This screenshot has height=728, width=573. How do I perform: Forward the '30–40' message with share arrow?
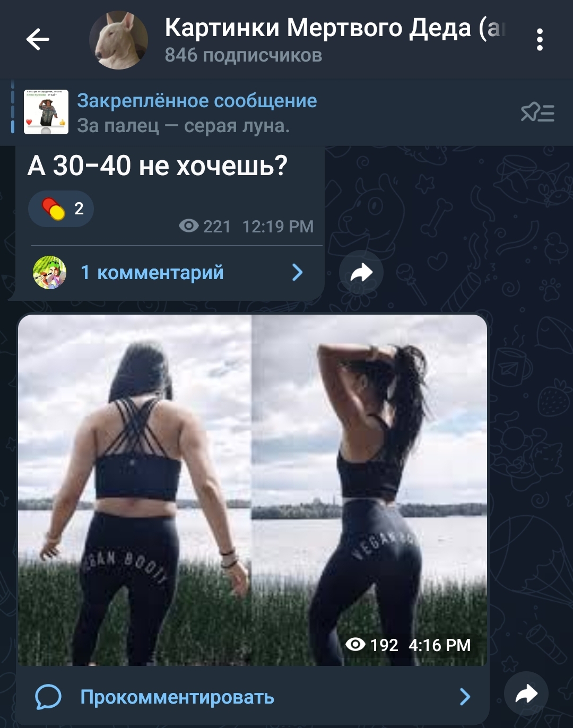361,273
